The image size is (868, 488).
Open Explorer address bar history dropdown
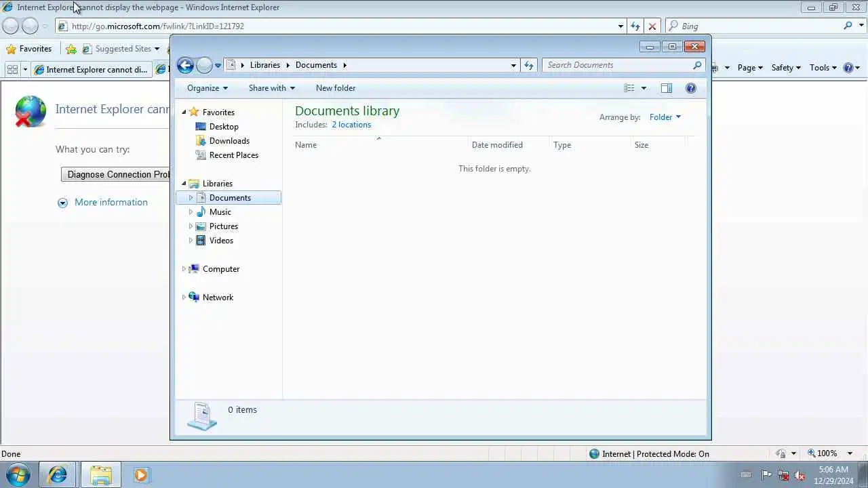click(x=513, y=65)
